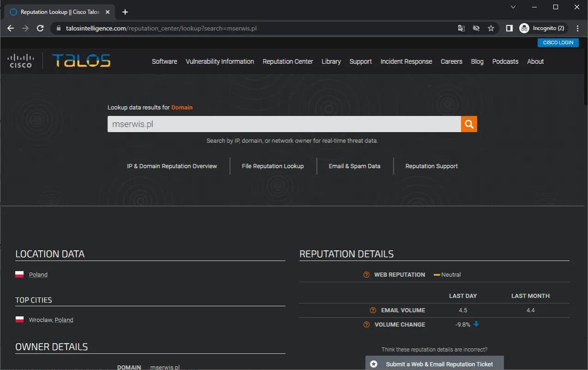Open the Reputation Center menu
The width and height of the screenshot is (588, 370).
click(x=288, y=61)
